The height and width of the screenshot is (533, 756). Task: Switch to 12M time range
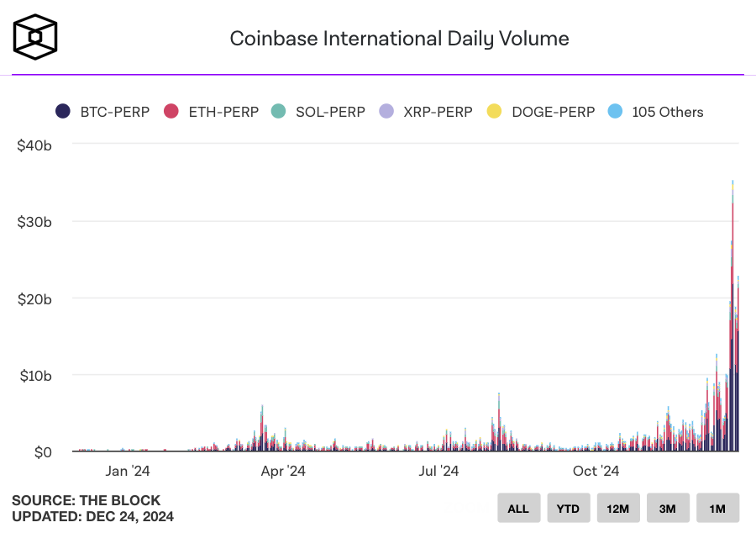[617, 509]
